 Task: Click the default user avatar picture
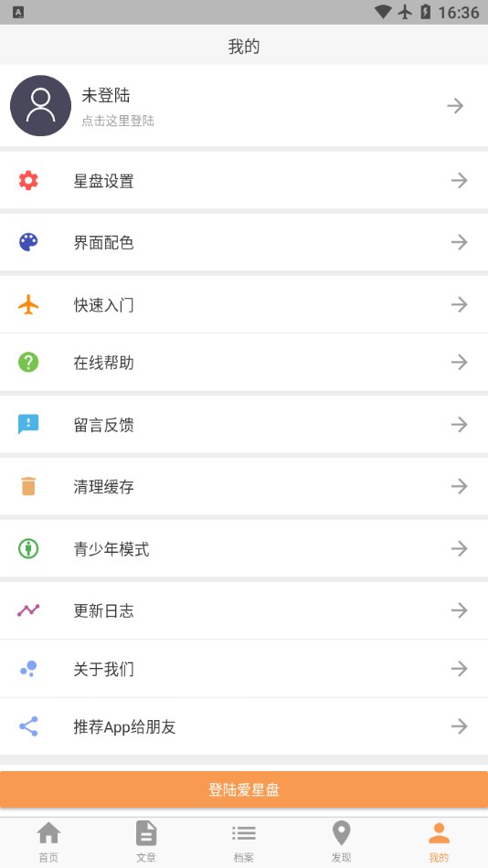pos(40,106)
